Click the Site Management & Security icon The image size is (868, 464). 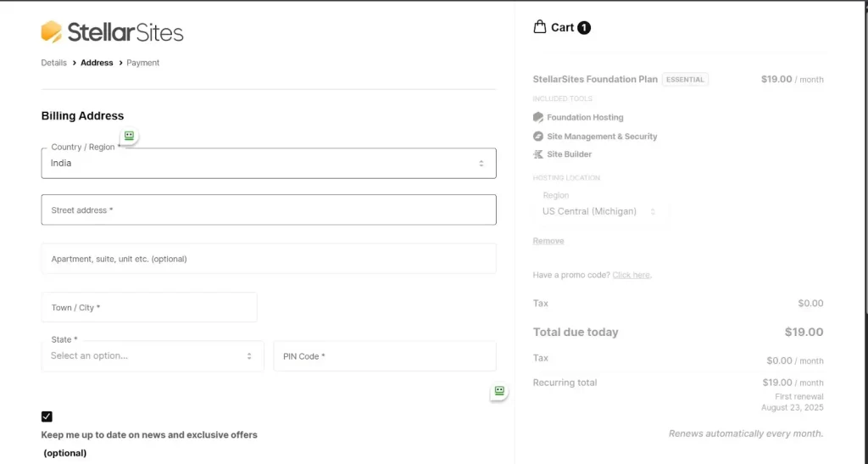click(x=538, y=137)
